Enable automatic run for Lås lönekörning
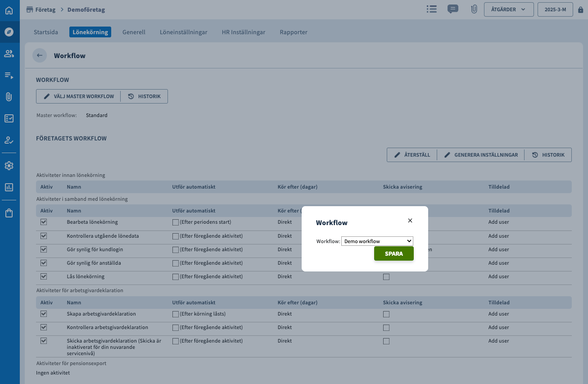The width and height of the screenshot is (588, 384). [x=176, y=277]
